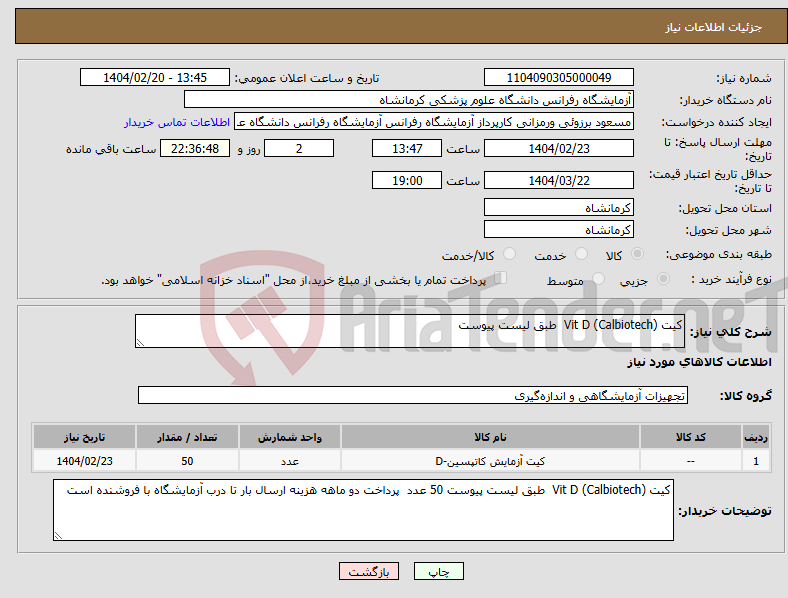
Task: Click price validity date 1404/03/22 field
Action: [x=558, y=180]
